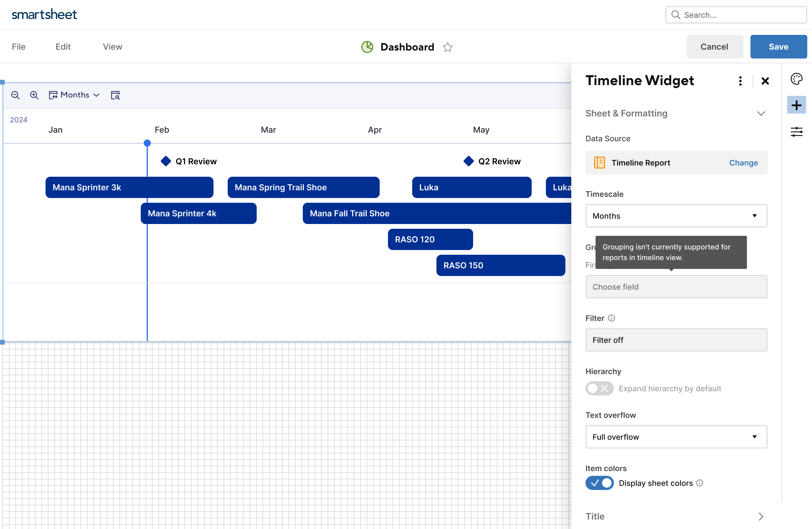The image size is (812, 529).
Task: Open the View menu
Action: coord(112,47)
